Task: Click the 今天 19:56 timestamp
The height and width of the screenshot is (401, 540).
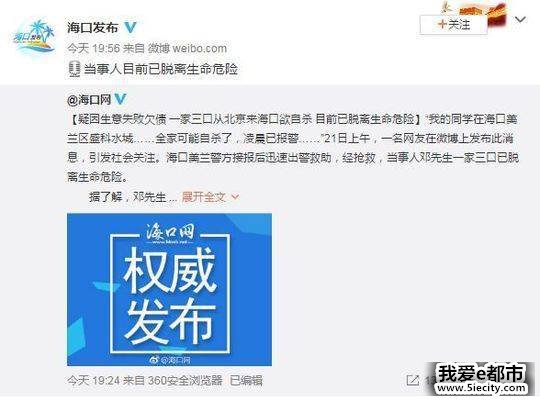Action: (93, 48)
